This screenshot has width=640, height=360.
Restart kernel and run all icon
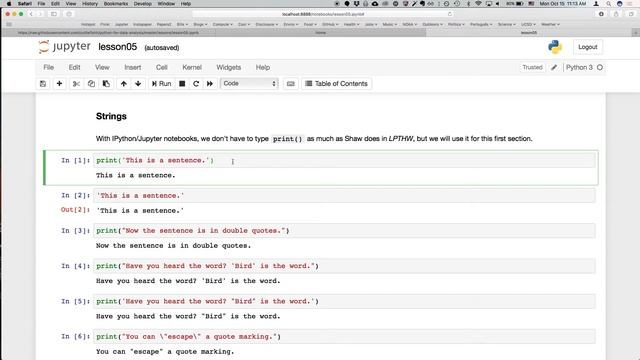[x=210, y=84]
